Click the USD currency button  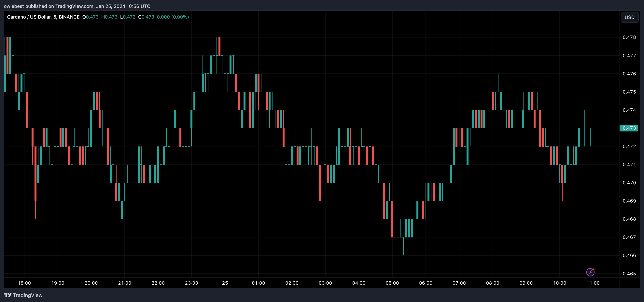[629, 17]
